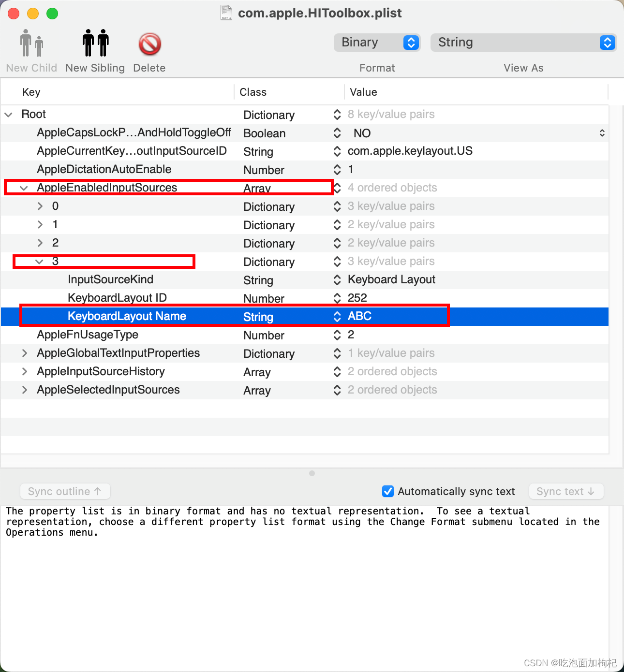The image size is (624, 672).
Task: Open the NO value popup arrows
Action: [602, 133]
